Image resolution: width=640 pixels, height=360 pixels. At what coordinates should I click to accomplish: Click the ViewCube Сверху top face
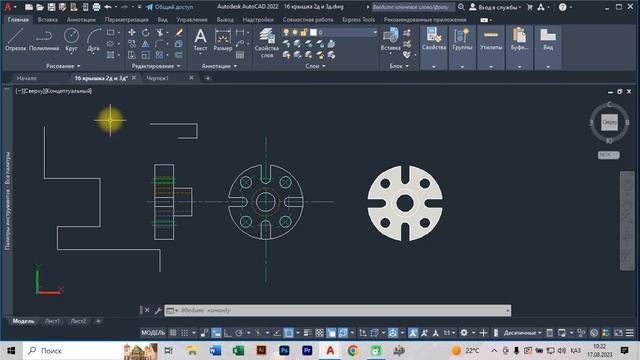609,122
